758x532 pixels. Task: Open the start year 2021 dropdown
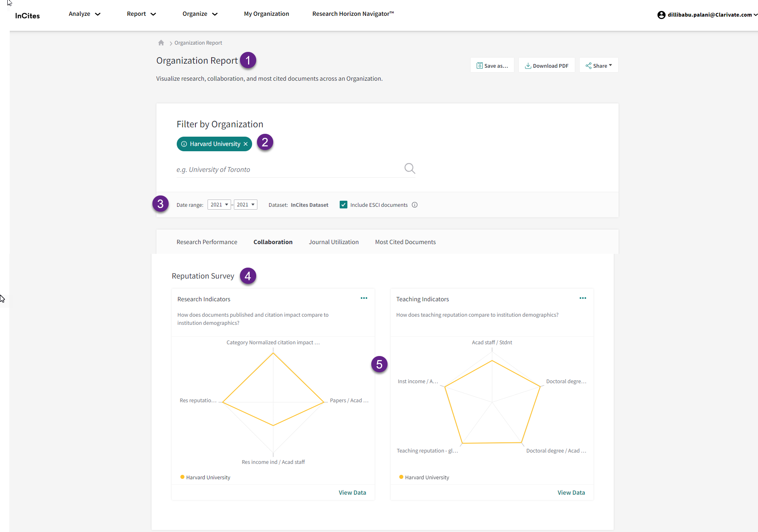[x=219, y=205]
